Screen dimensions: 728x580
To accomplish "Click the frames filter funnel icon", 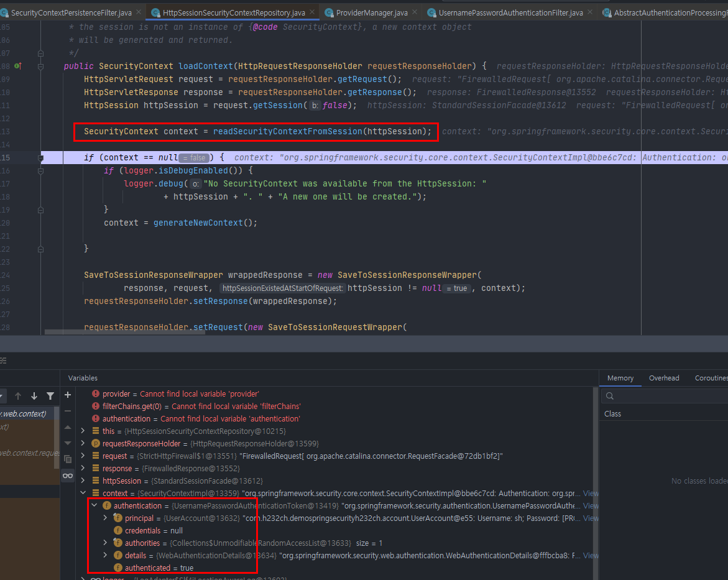I will (x=50, y=395).
